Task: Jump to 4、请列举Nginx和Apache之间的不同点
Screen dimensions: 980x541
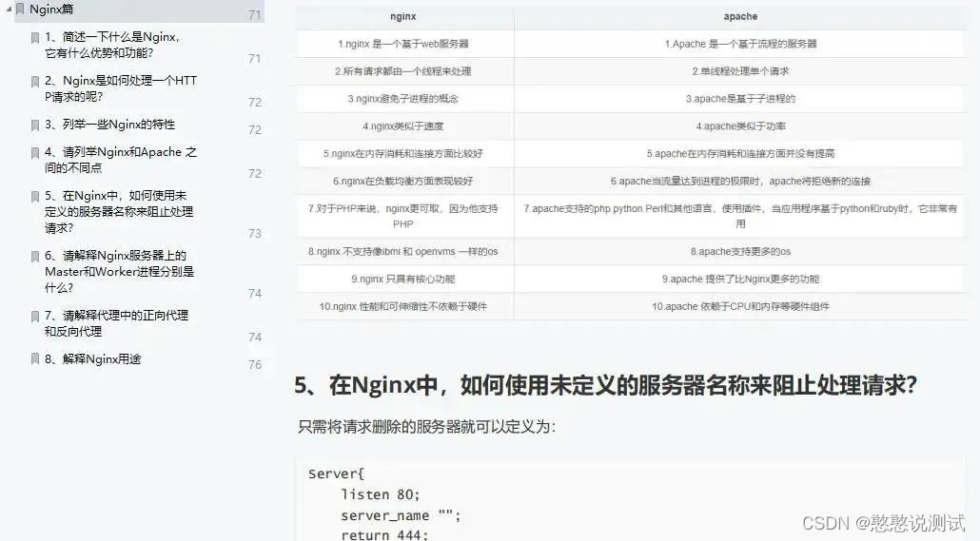Action: point(121,160)
